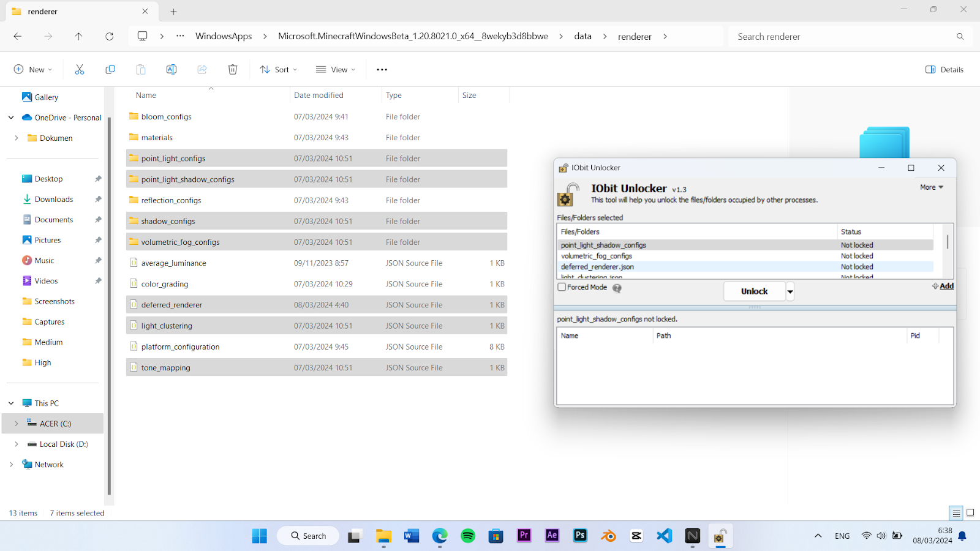980x551 pixels.
Task: Click Gallery in the navigation pane
Action: click(46, 97)
